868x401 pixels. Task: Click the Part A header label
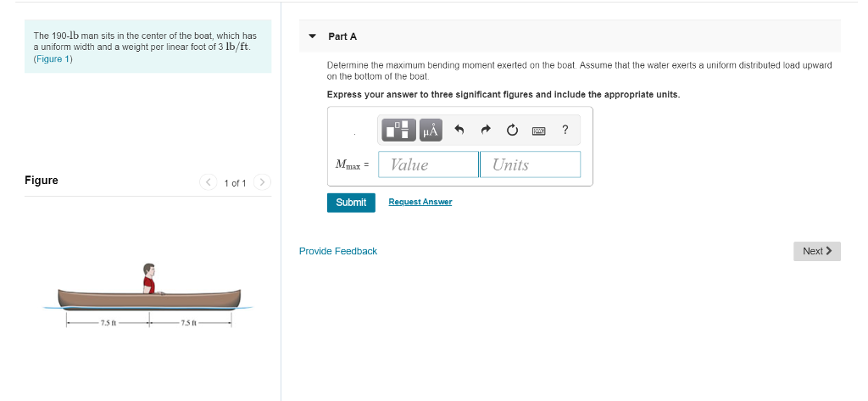pyautogui.click(x=342, y=36)
